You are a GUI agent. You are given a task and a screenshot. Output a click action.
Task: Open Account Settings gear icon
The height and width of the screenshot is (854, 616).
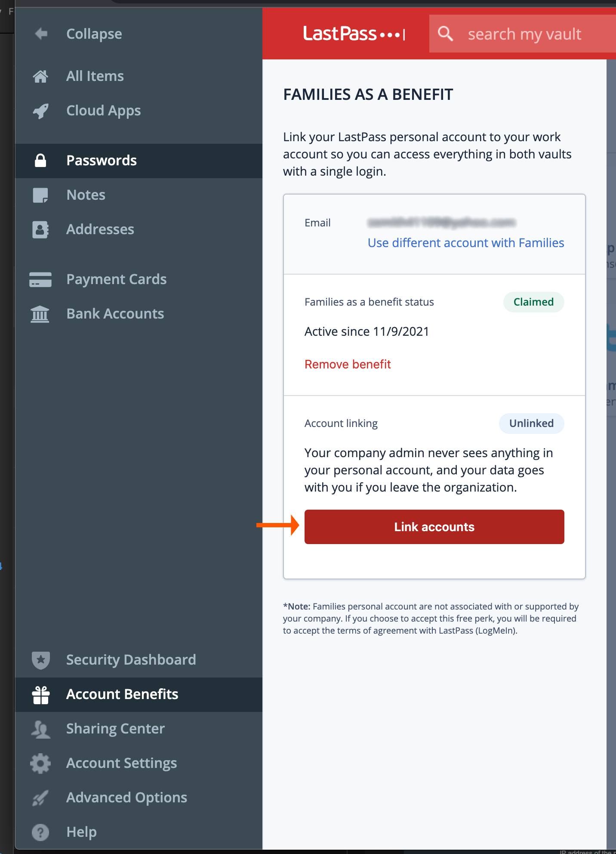41,763
